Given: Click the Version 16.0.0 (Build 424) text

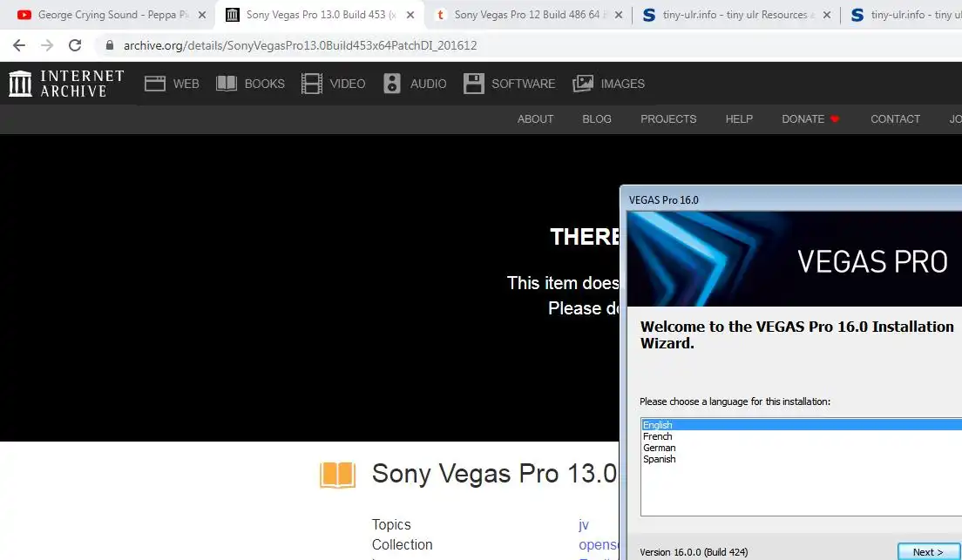Looking at the screenshot, I should click(694, 552).
